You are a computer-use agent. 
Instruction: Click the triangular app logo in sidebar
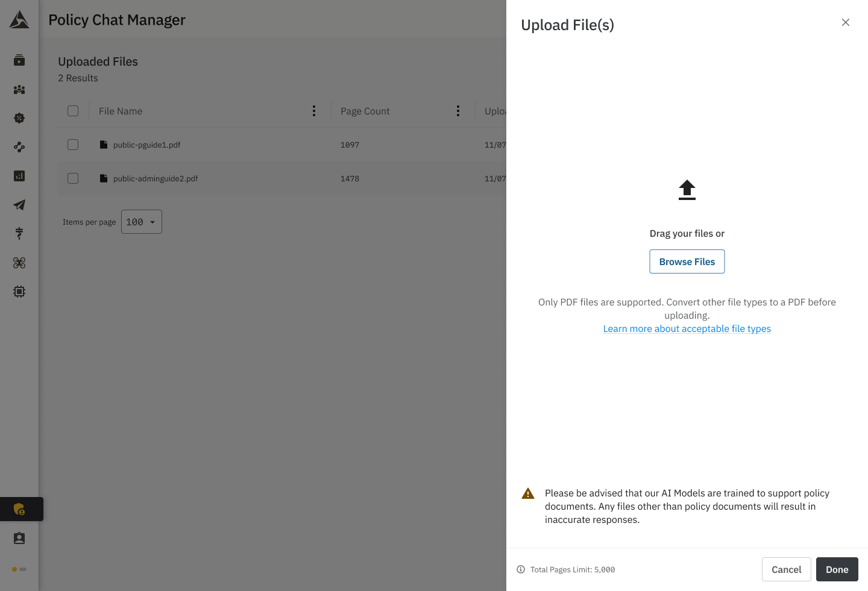pyautogui.click(x=19, y=20)
